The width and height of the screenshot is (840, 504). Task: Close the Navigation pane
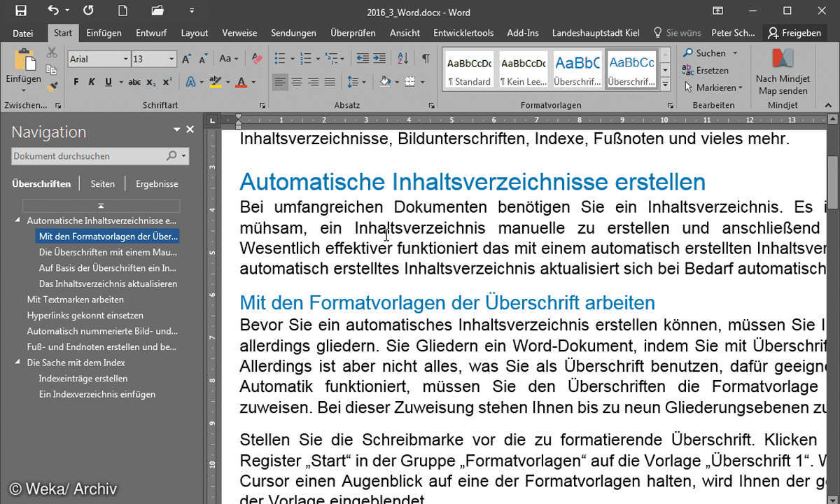pos(190,129)
